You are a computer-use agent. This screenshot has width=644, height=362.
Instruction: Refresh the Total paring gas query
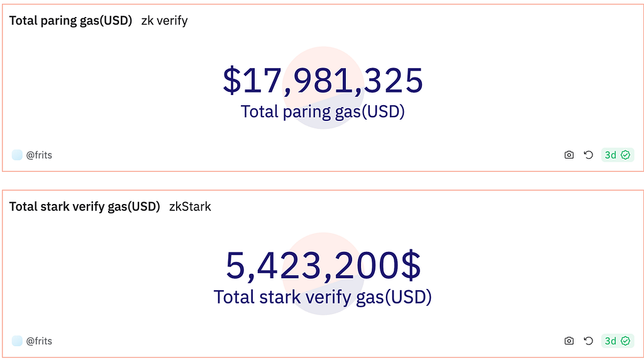point(589,155)
